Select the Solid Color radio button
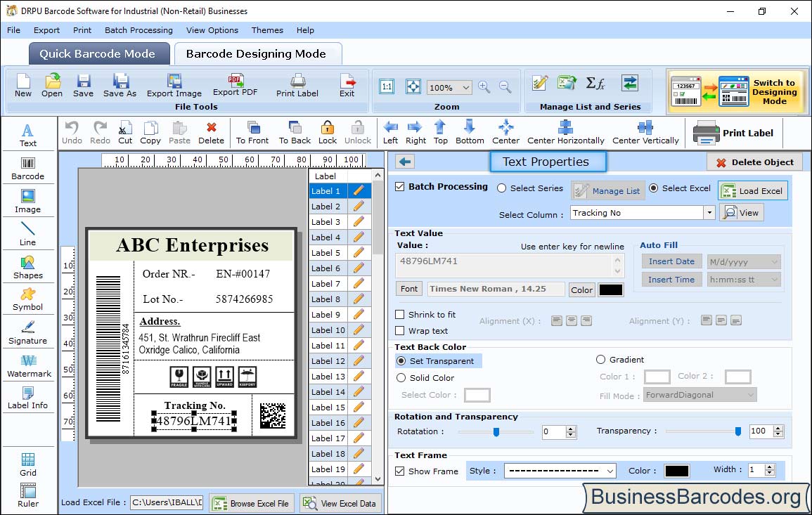This screenshot has width=812, height=515. point(401,378)
